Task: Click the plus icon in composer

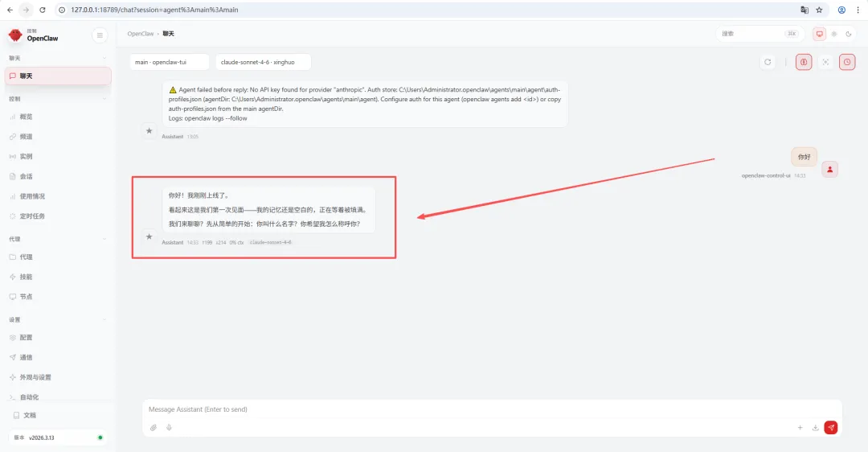Action: pos(800,428)
